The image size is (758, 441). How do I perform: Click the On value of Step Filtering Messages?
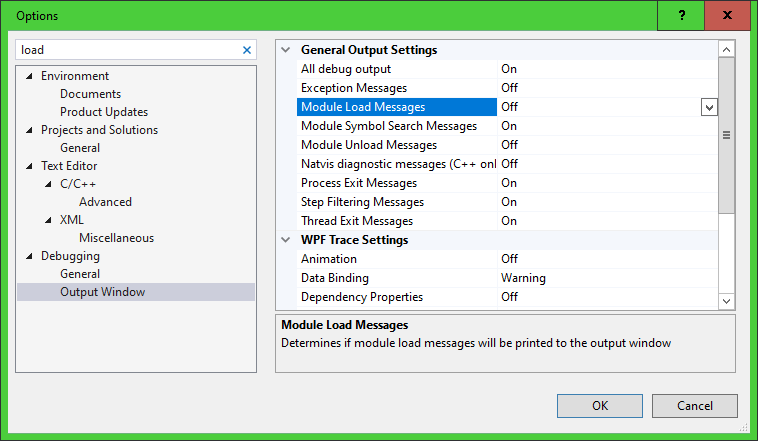tap(509, 202)
